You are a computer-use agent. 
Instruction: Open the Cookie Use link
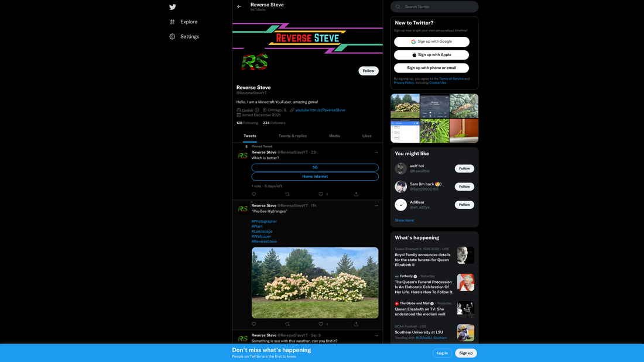438,83
